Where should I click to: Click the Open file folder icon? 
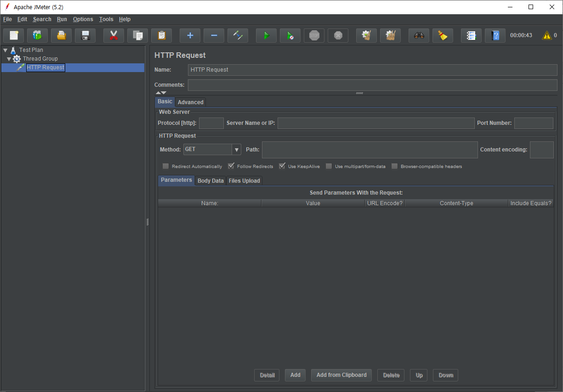[62, 35]
